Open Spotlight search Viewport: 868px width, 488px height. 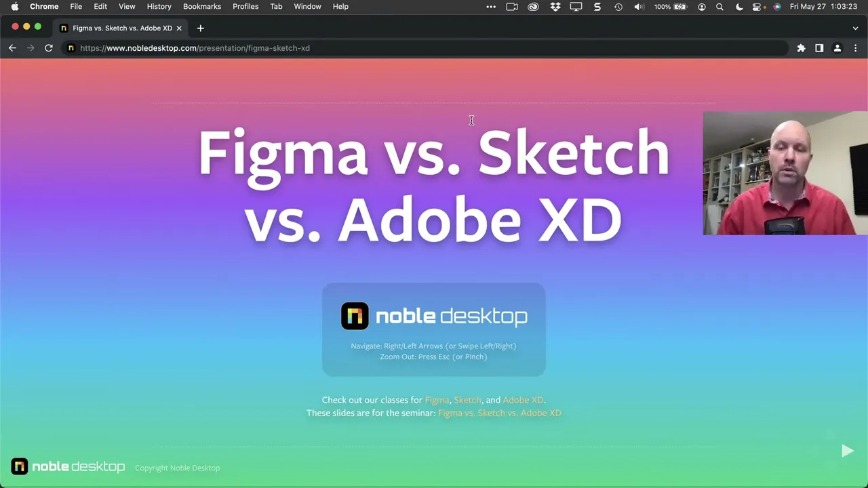(719, 7)
